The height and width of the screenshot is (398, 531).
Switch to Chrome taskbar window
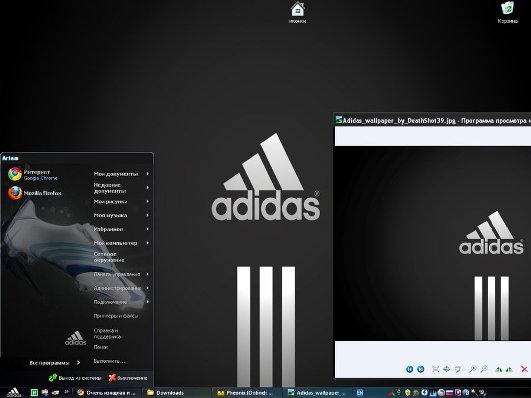coord(107,393)
